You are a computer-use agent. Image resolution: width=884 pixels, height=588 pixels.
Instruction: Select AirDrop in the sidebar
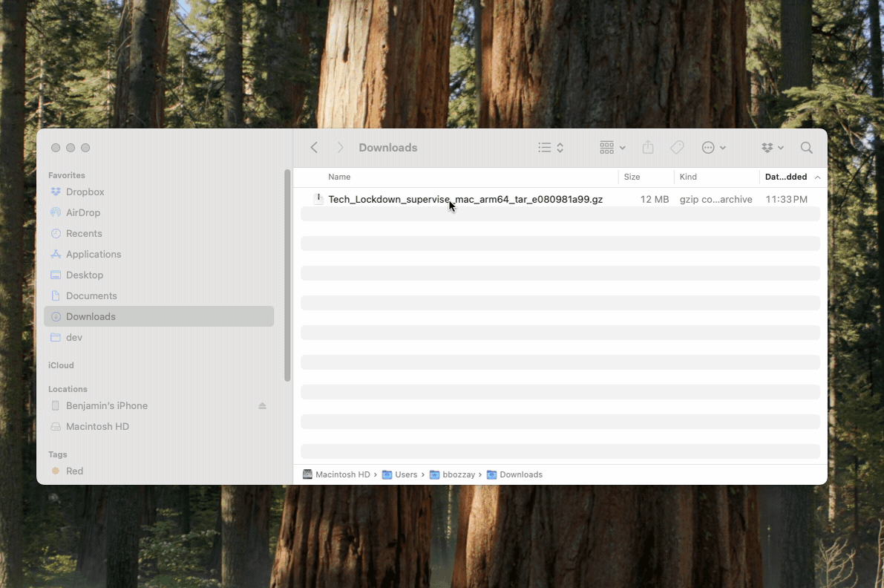(83, 212)
